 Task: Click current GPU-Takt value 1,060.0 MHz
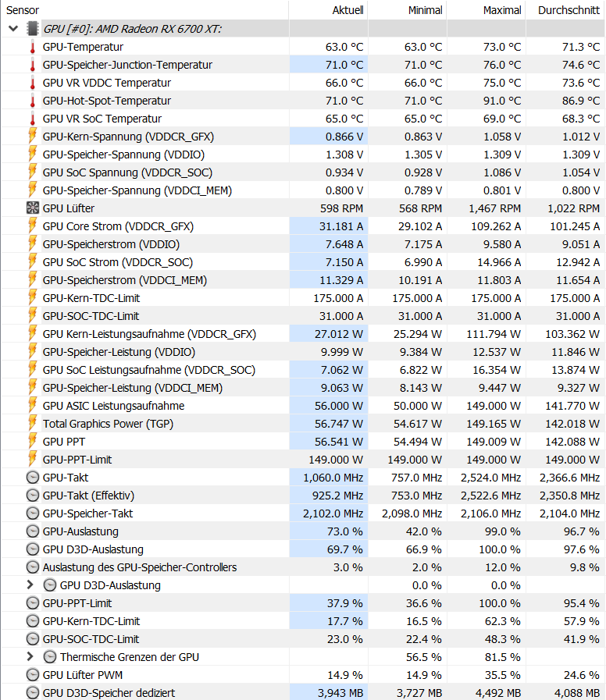[x=333, y=478]
